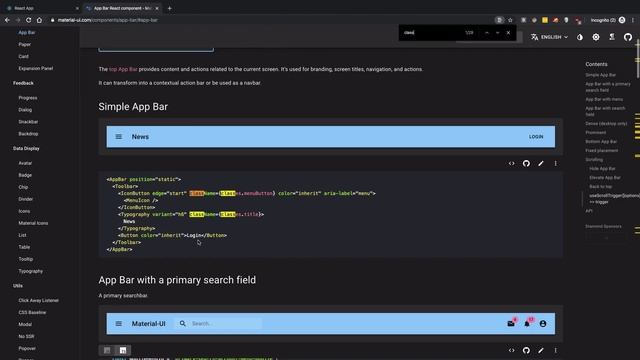Open Card in the sidebar navigation

pos(23,56)
